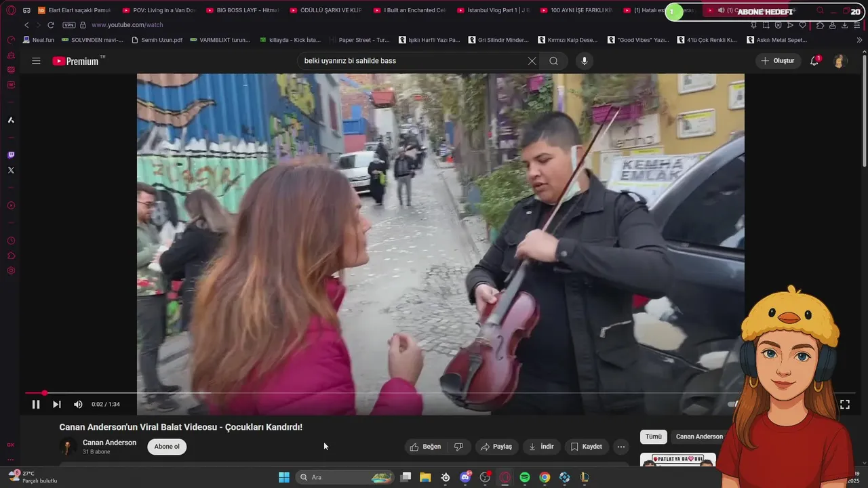Open the YouTube account avatar menu
This screenshot has height=488, width=868.
pyautogui.click(x=840, y=61)
